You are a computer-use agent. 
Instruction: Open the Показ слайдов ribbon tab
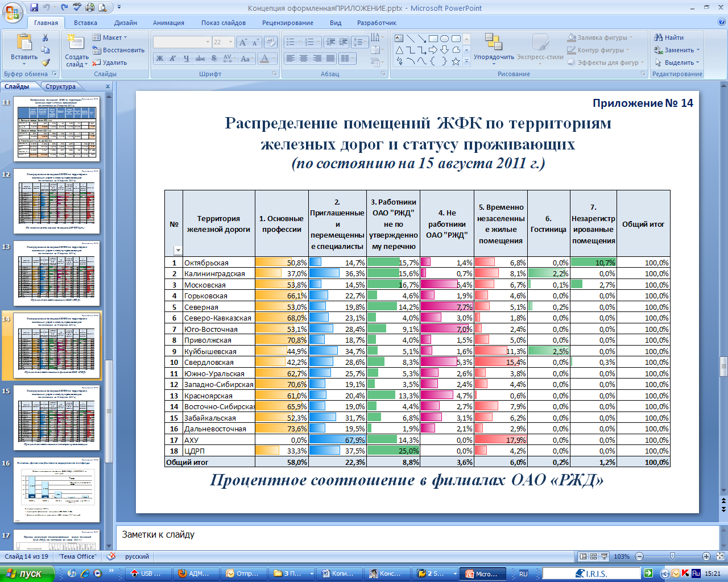point(224,23)
